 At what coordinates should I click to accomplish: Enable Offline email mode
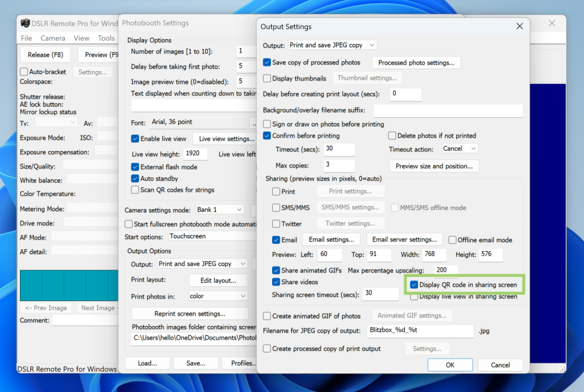coord(452,240)
